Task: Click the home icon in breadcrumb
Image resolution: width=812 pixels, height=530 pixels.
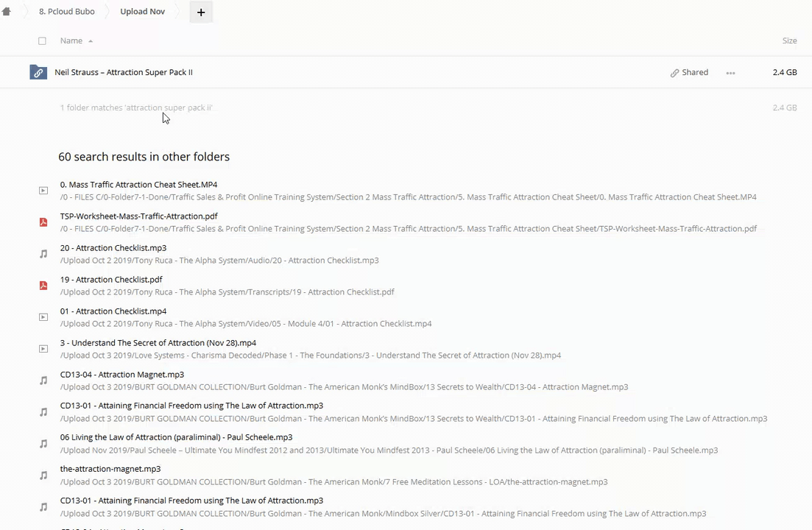Action: coord(7,12)
